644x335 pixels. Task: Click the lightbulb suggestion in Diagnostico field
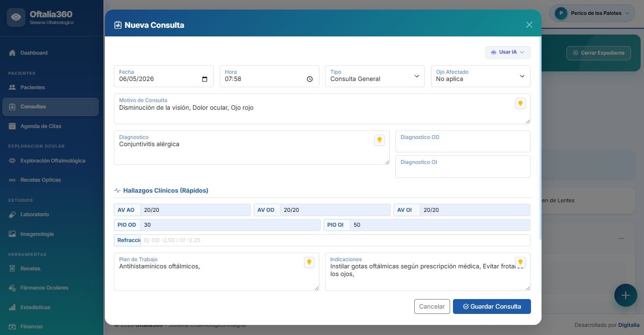tap(380, 140)
